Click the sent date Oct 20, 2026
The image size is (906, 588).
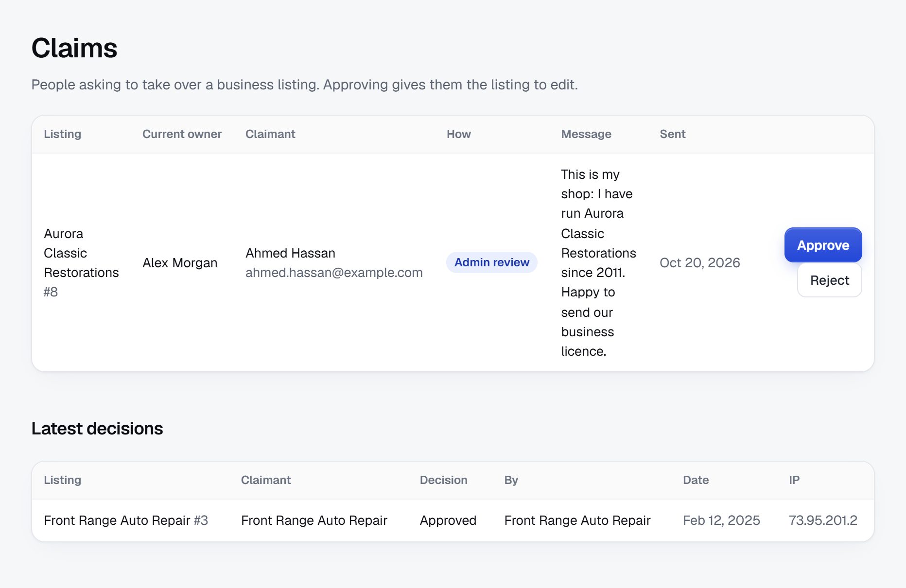click(x=699, y=263)
